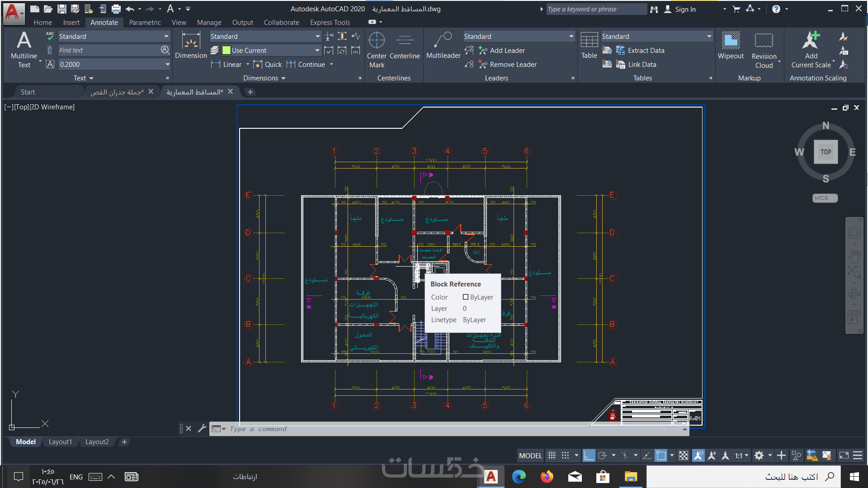The image size is (868, 488).
Task: Click the green Use Current layer swatch
Action: (226, 51)
